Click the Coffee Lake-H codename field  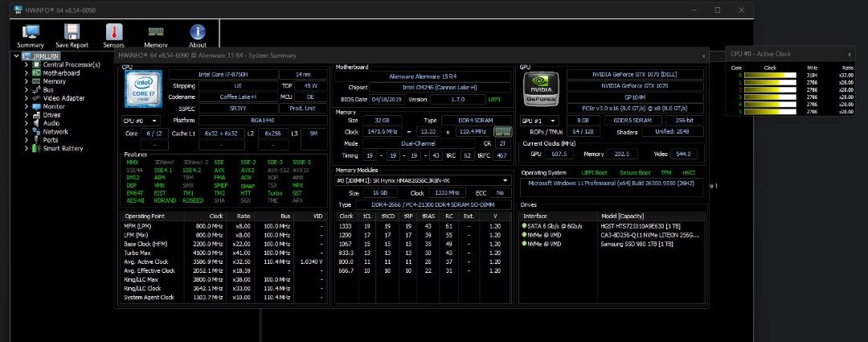[x=237, y=97]
